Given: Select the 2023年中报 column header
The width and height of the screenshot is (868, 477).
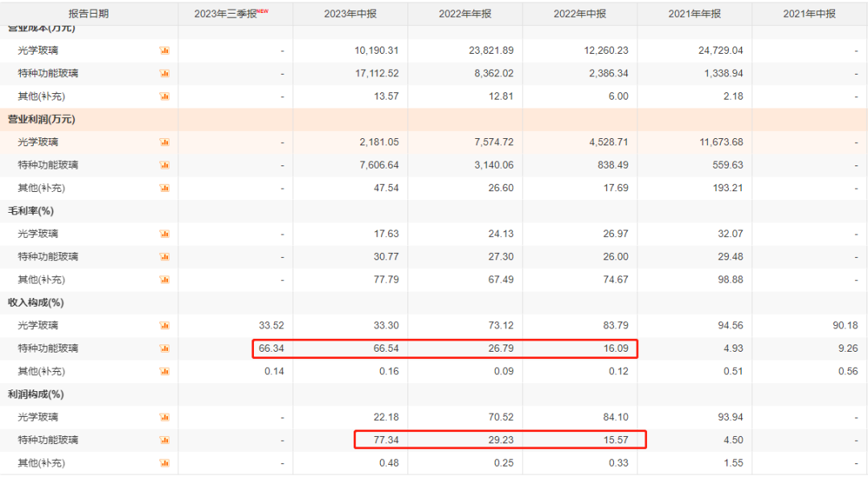Looking at the screenshot, I should pos(350,14).
